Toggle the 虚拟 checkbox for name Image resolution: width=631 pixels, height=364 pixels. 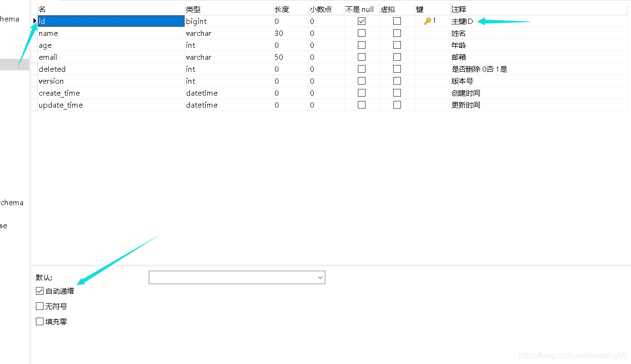(x=397, y=33)
